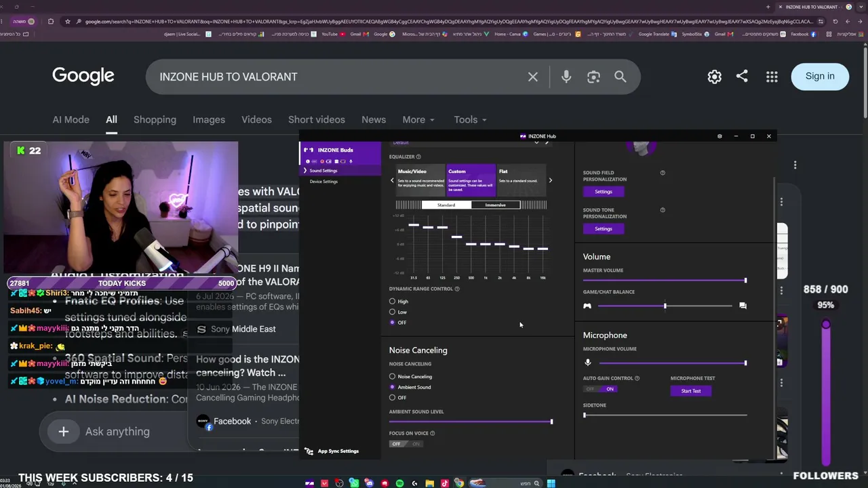Viewport: 868px width, 488px height.
Task: Click the chat bubble balance icon
Action: click(743, 306)
